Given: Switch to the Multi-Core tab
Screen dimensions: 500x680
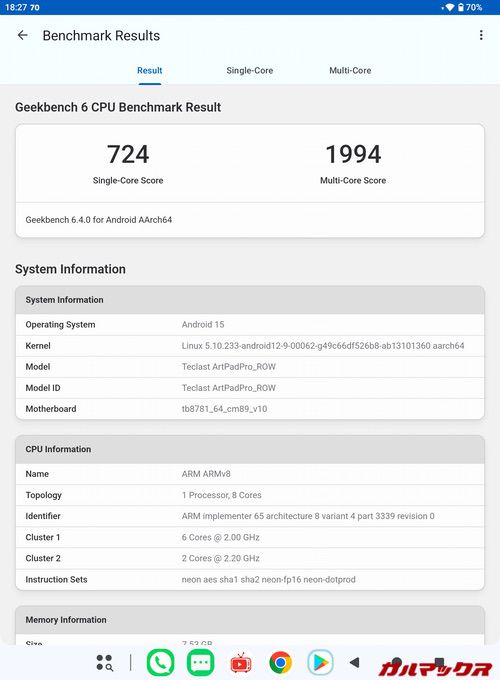Looking at the screenshot, I should pyautogui.click(x=350, y=70).
